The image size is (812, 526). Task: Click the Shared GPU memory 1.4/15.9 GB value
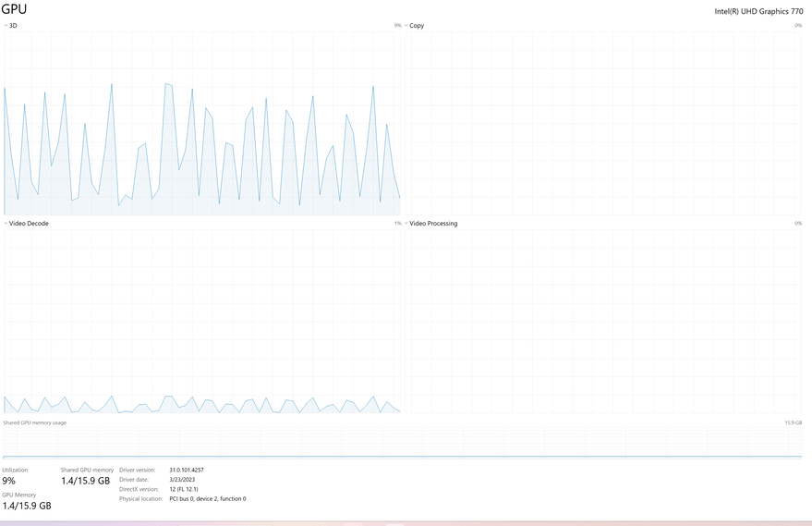coord(85,481)
